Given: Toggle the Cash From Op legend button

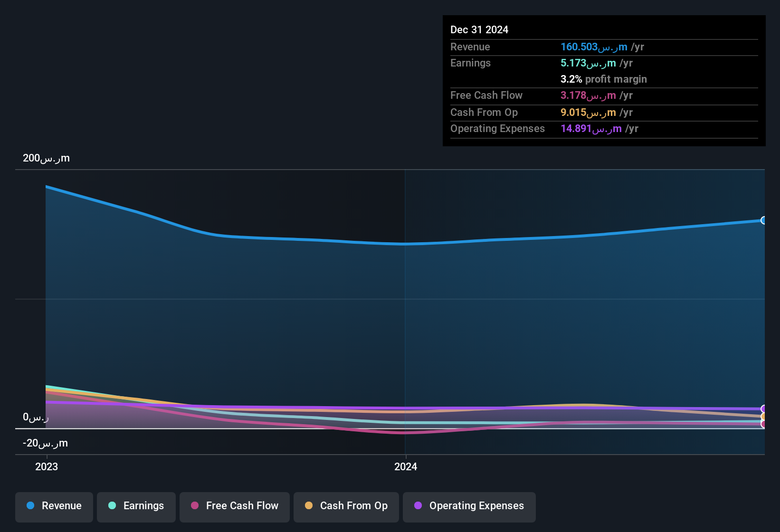Looking at the screenshot, I should coord(346,507).
